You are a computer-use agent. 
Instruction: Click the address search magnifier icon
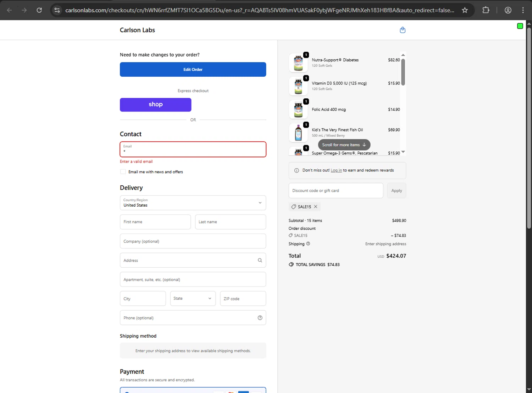point(260,260)
